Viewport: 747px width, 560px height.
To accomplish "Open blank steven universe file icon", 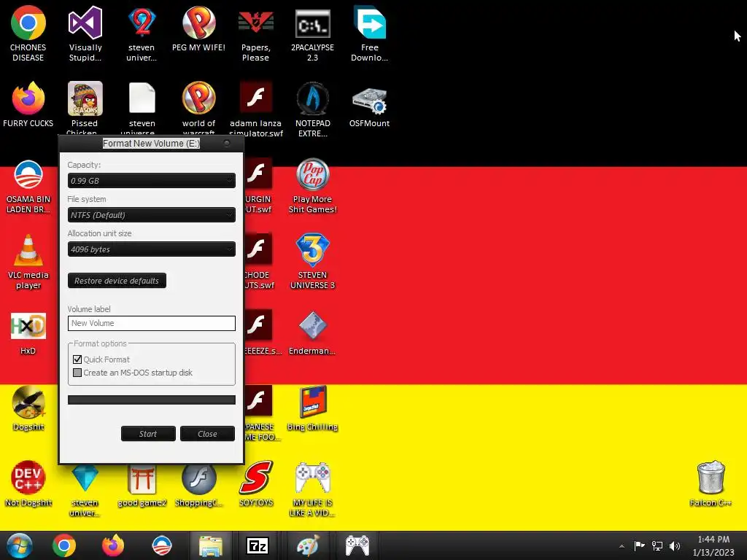I will (142, 108).
